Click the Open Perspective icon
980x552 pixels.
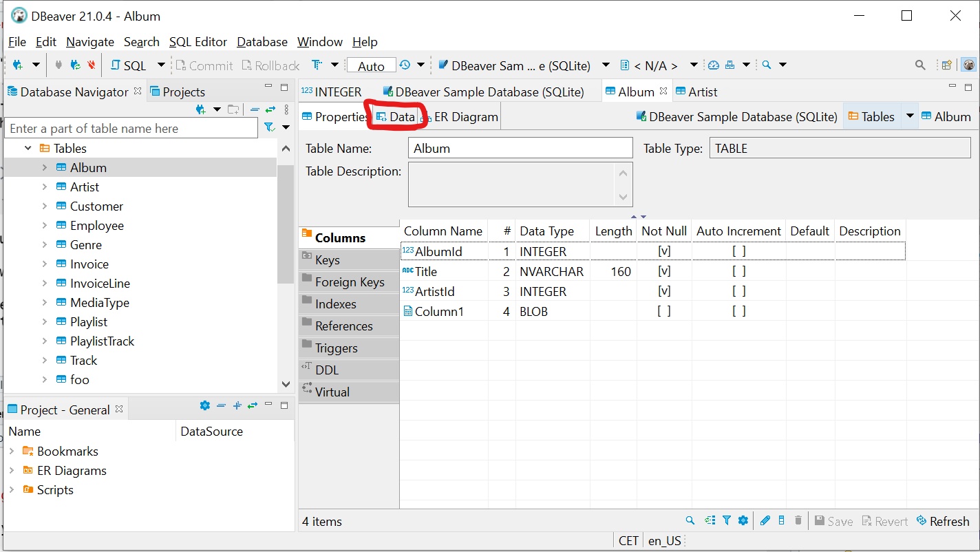[947, 65]
